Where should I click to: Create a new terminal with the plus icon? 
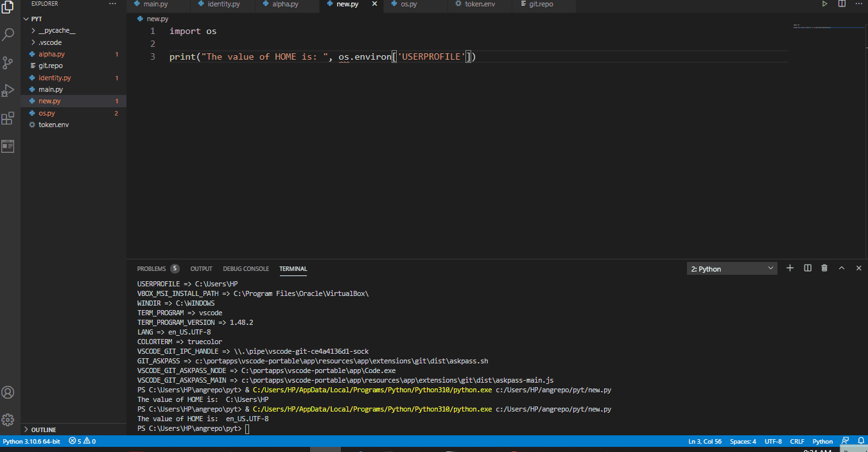pyautogui.click(x=790, y=268)
